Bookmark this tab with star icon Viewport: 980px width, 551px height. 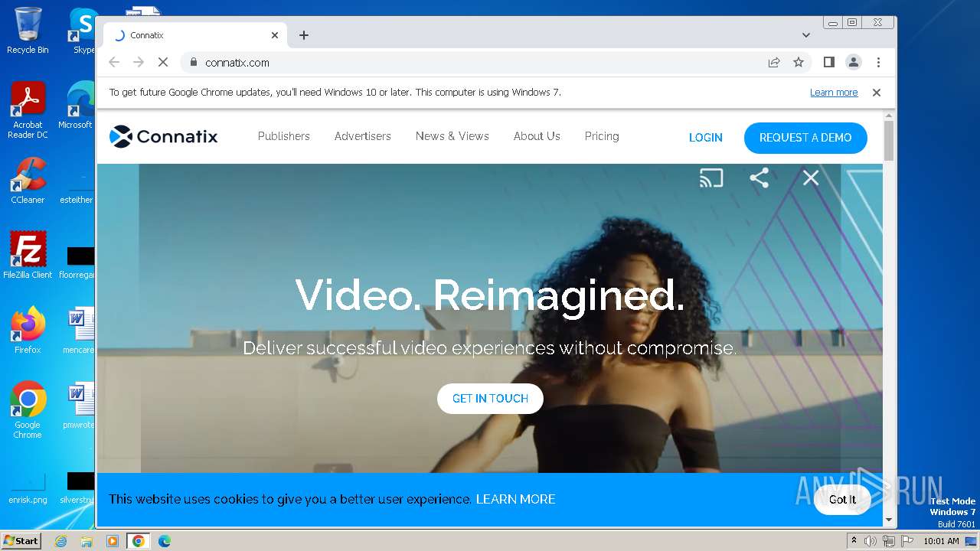tap(799, 63)
